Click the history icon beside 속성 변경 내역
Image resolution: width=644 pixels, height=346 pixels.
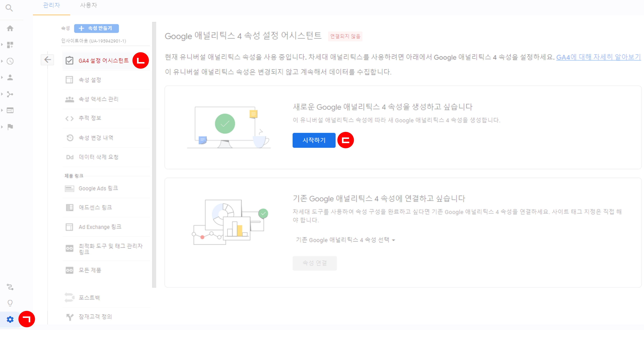tap(70, 138)
